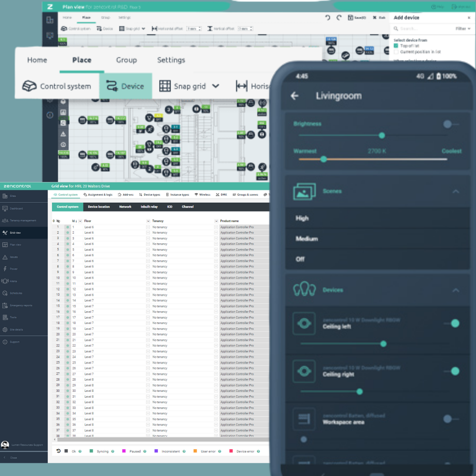The height and width of the screenshot is (476, 476).
Task: Open the Inbuilt relay sub-tab
Action: (149, 207)
